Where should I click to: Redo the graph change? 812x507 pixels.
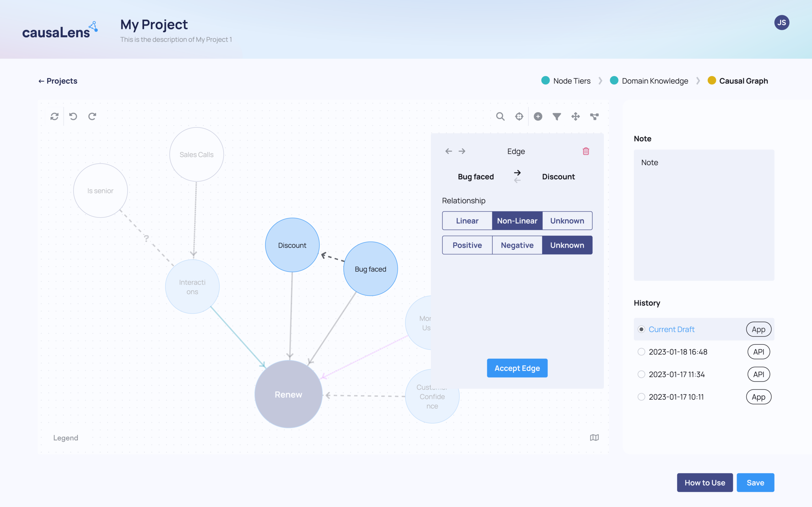[92, 116]
